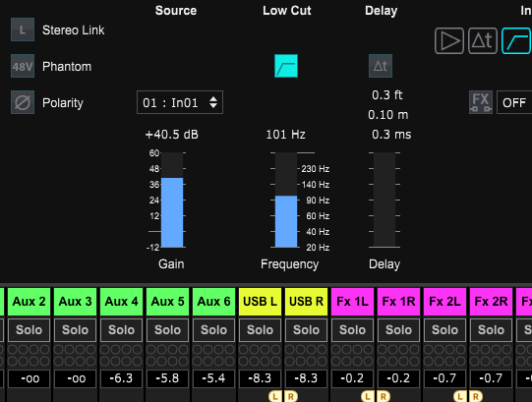
Task: Disable the cyan Low Cut filter button
Action: (286, 66)
